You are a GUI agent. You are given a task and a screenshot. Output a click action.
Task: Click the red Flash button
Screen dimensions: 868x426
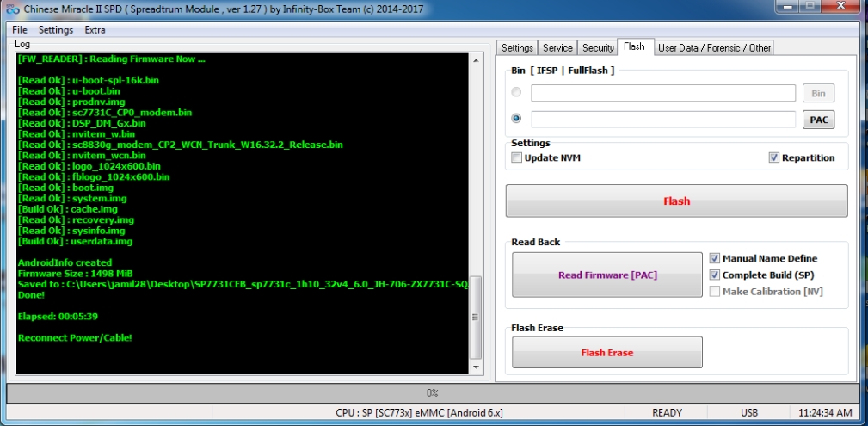click(x=676, y=201)
